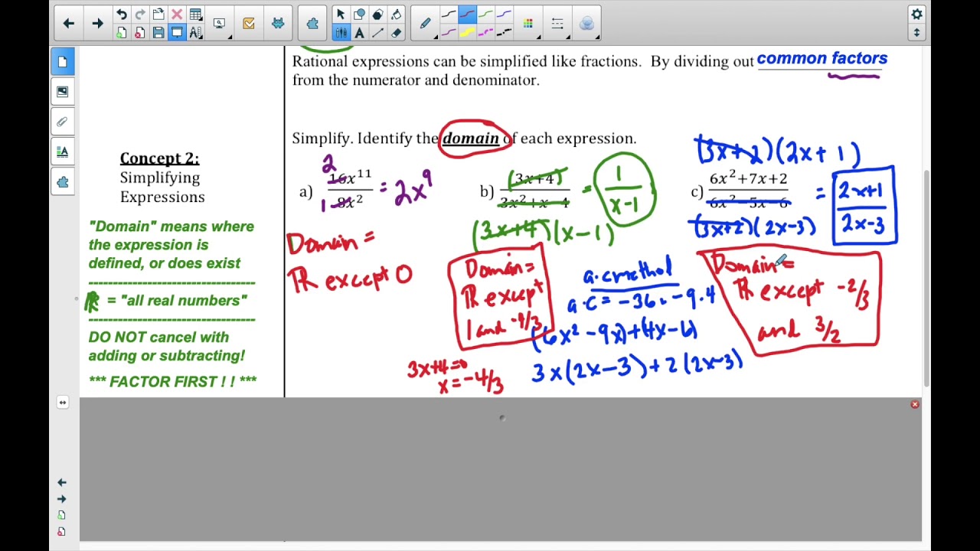This screenshot has width=980, height=551.
Task: Open toolbar settings with the gear icon
Action: pos(916,15)
